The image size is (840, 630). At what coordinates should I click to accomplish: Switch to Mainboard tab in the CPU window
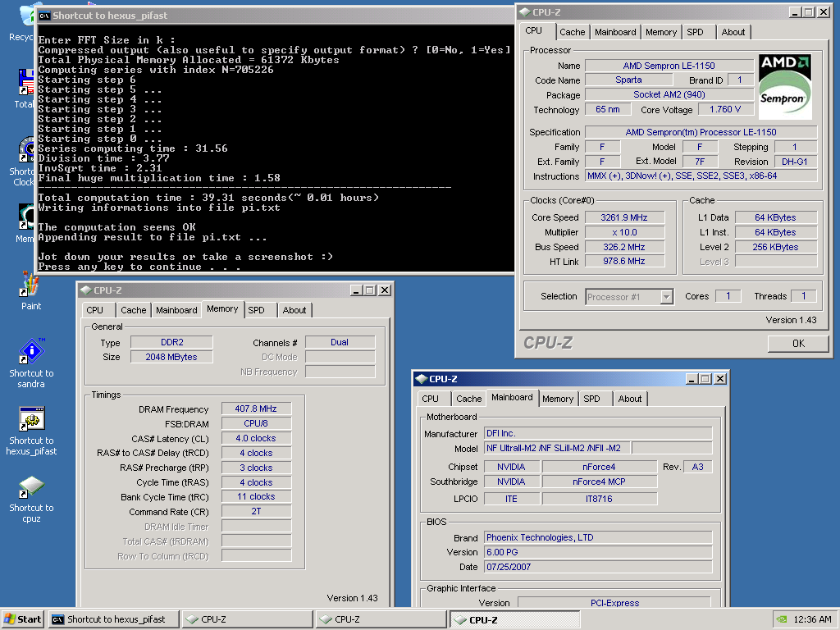pyautogui.click(x=615, y=32)
